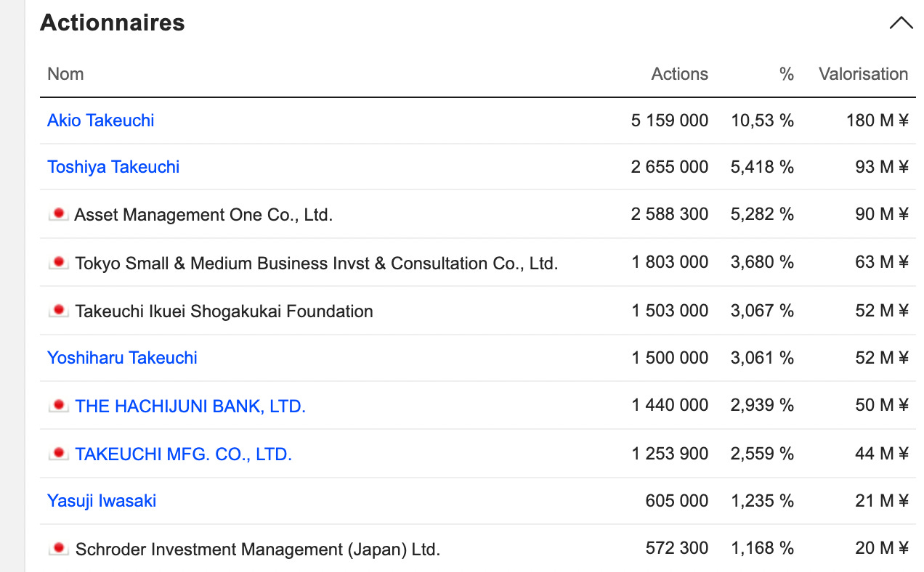The height and width of the screenshot is (572, 924).
Task: Click the 3,061 % percentage cell
Action: [x=763, y=358]
